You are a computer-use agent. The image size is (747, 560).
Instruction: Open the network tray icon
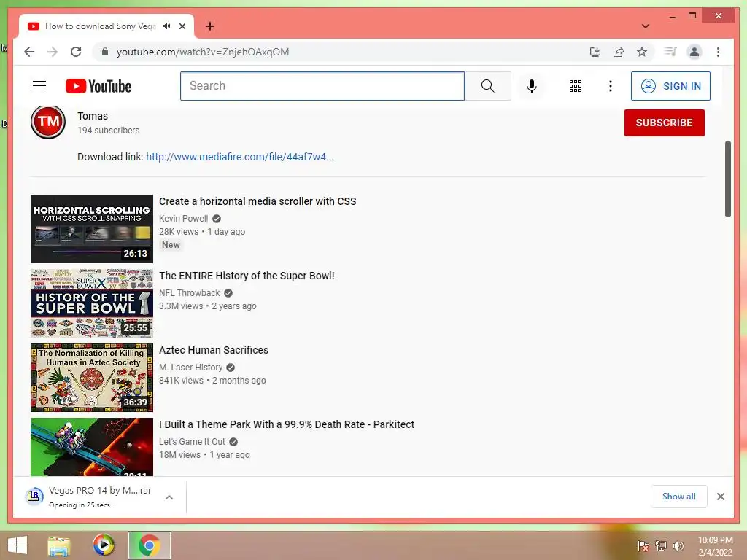point(661,545)
